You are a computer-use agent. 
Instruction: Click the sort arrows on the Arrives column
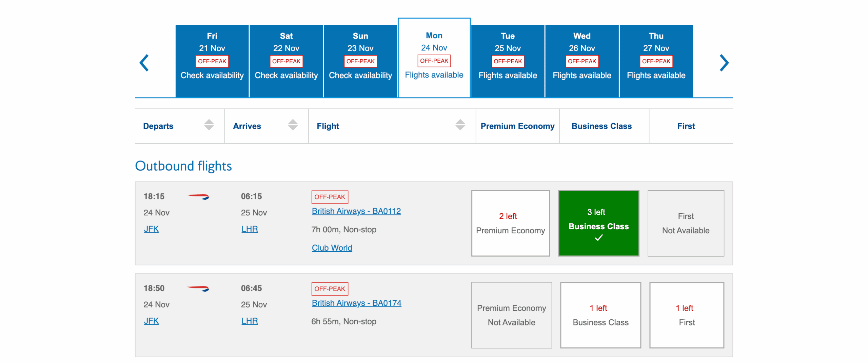(292, 126)
